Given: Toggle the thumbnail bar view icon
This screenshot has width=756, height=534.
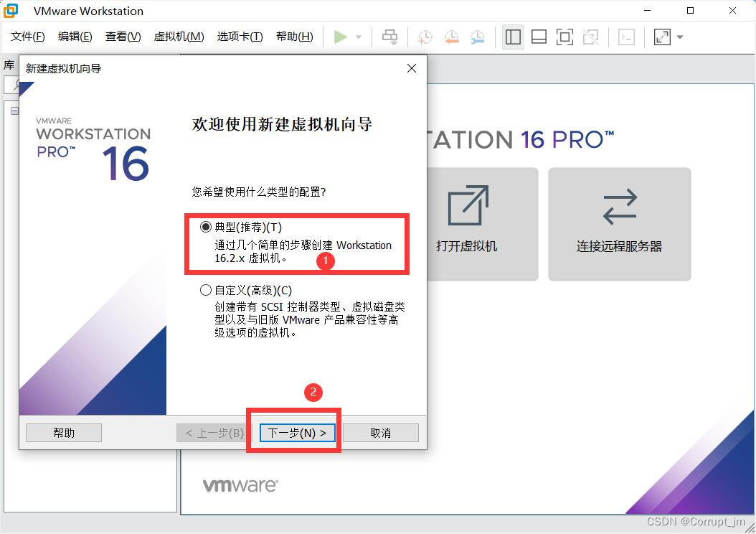Looking at the screenshot, I should (539, 37).
